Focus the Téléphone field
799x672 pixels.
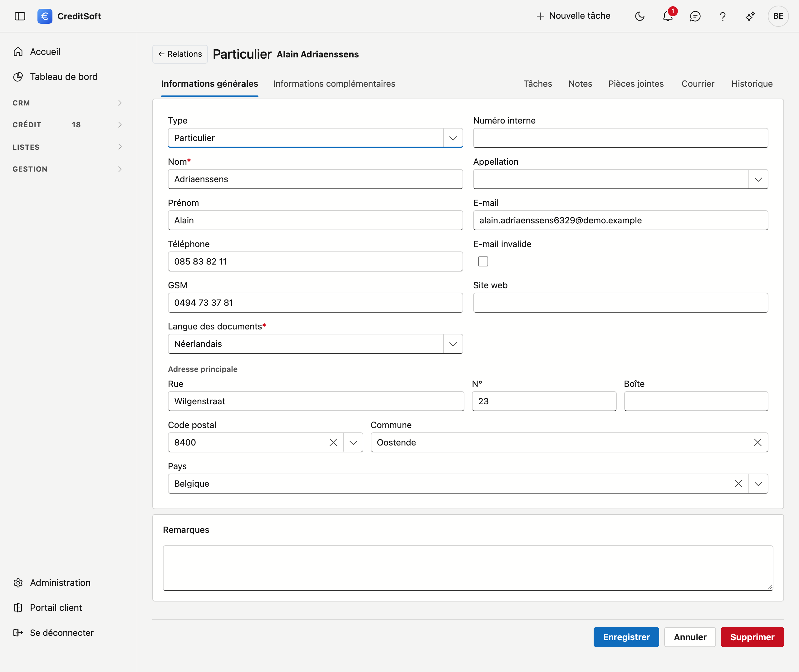pos(315,261)
